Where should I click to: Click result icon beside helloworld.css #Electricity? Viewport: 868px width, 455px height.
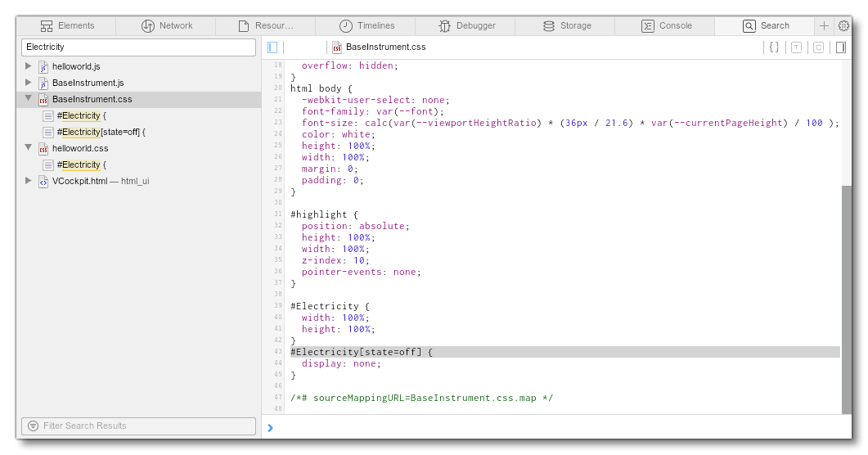tap(48, 165)
